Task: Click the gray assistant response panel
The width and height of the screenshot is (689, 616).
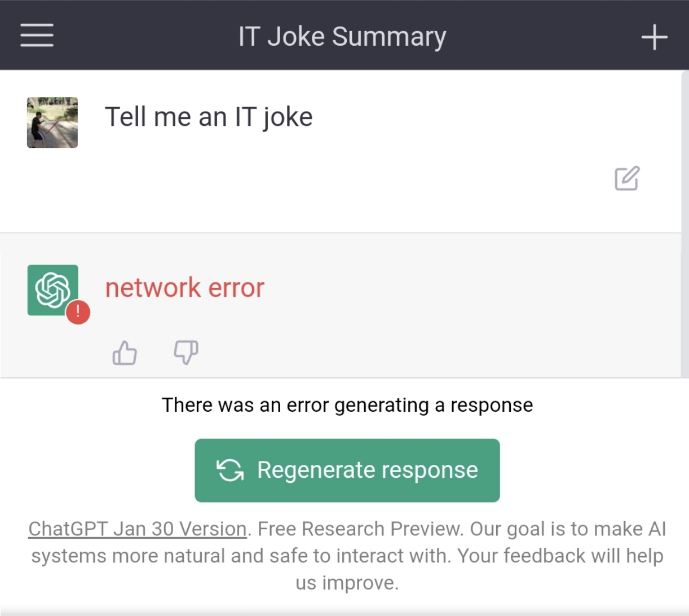Action: click(395, 316)
